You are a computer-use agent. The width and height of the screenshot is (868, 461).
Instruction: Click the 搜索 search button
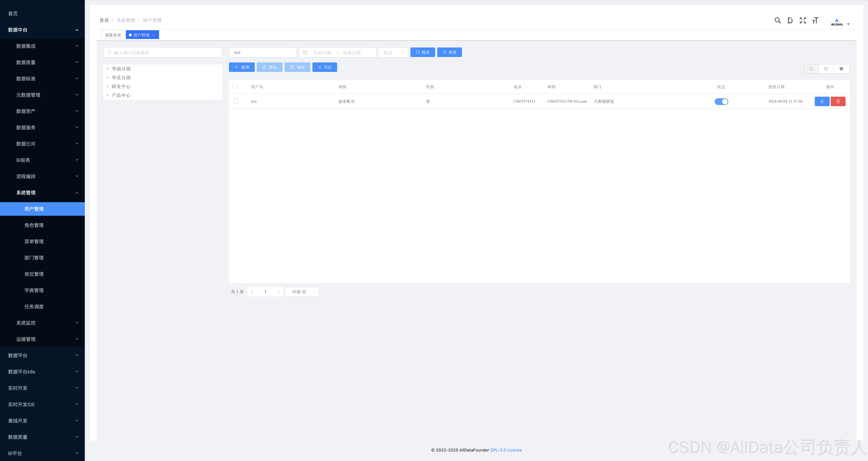(422, 52)
